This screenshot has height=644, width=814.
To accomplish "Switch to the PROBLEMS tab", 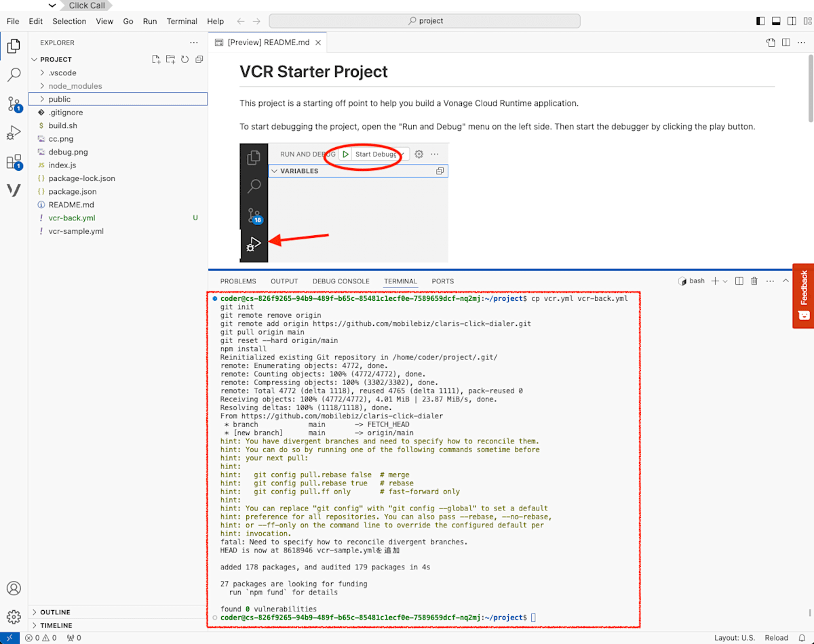I will [238, 281].
